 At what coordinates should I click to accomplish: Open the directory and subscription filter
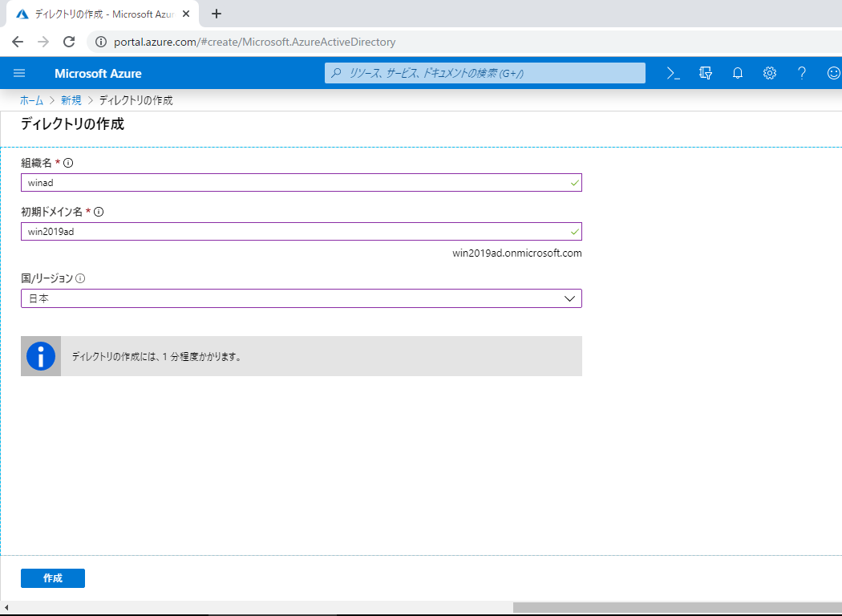coord(706,73)
